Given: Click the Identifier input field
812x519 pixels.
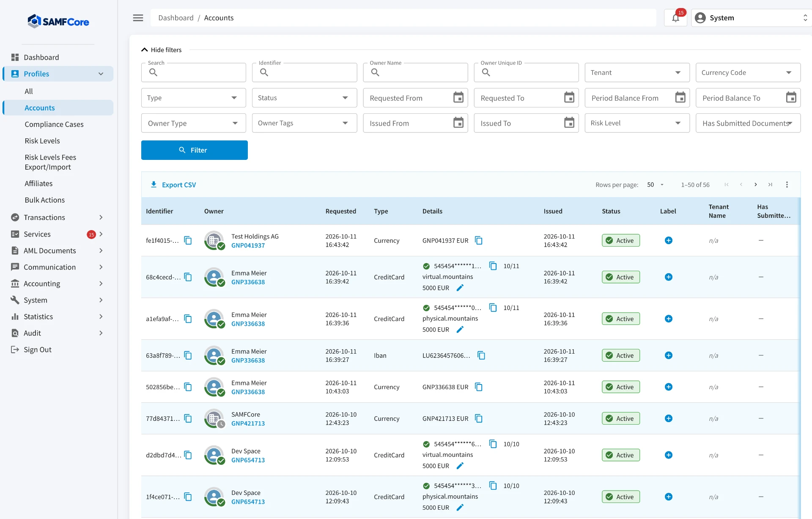Looking at the screenshot, I should click(304, 73).
